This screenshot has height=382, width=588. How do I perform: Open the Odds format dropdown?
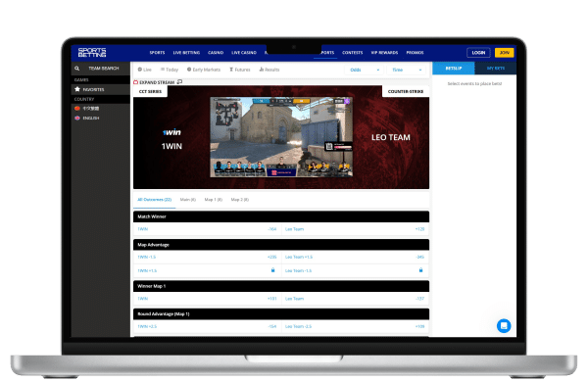(x=364, y=70)
